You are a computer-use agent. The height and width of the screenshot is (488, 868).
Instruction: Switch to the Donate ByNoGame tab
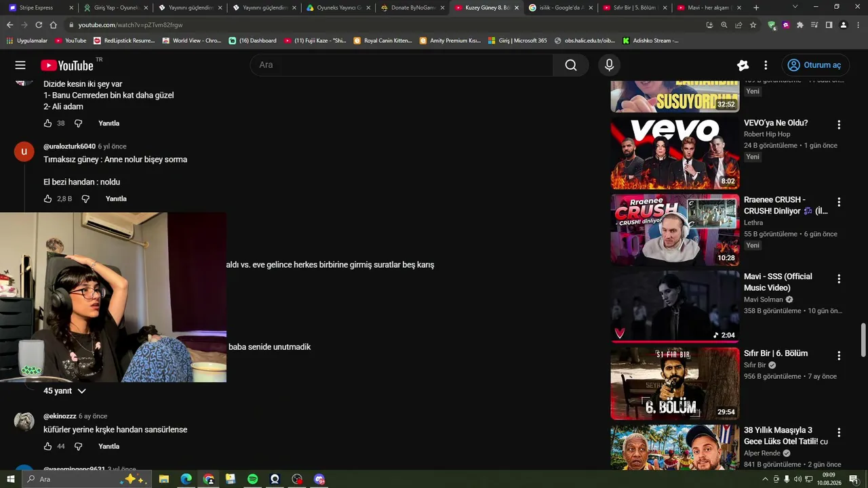point(412,7)
